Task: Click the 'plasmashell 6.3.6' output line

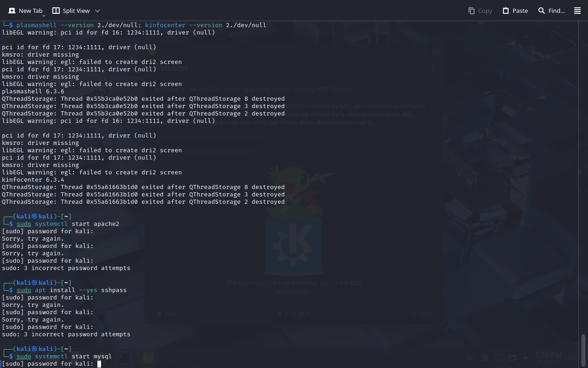Action: tap(33, 92)
